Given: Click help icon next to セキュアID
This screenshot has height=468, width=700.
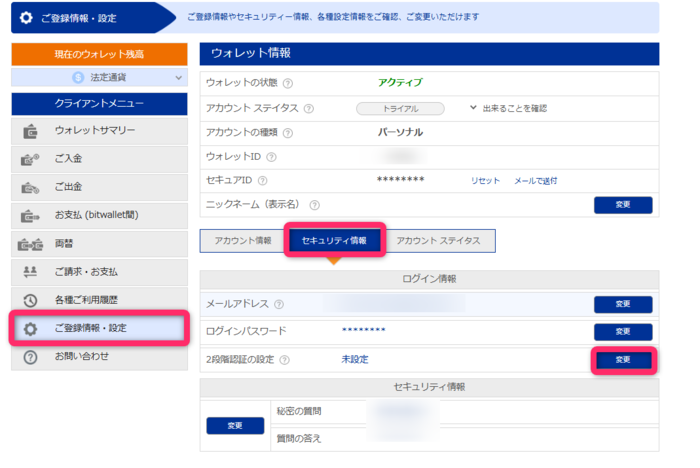Looking at the screenshot, I should tap(262, 181).
